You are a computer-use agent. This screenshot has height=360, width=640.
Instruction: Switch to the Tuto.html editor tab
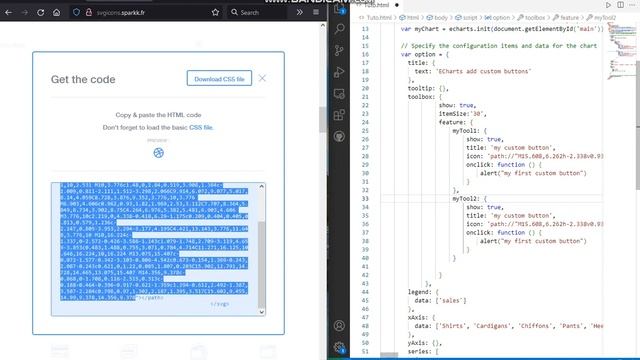[376, 5]
